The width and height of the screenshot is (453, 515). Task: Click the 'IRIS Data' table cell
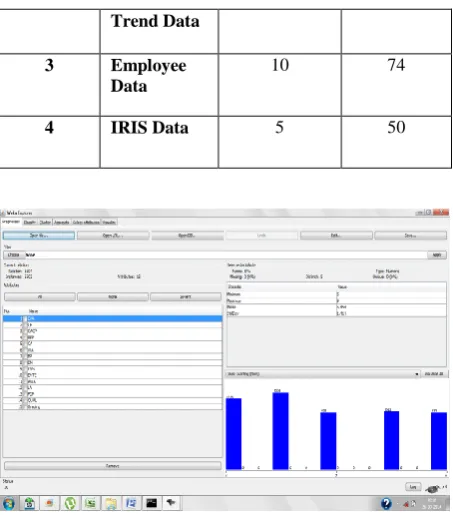159,142
